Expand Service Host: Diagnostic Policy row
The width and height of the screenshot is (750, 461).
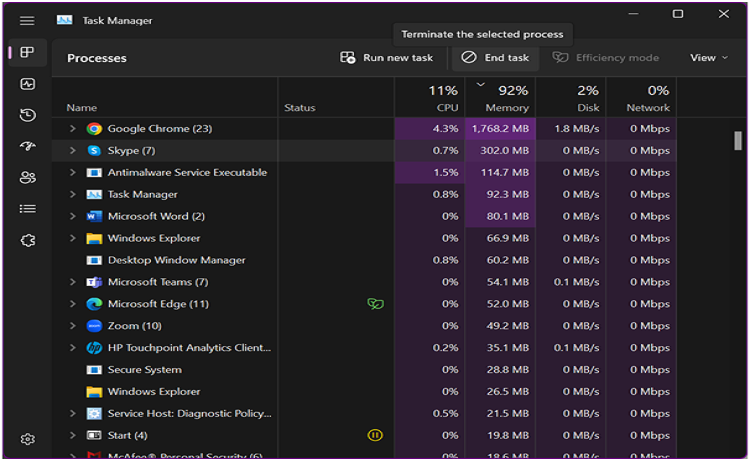pyautogui.click(x=72, y=414)
